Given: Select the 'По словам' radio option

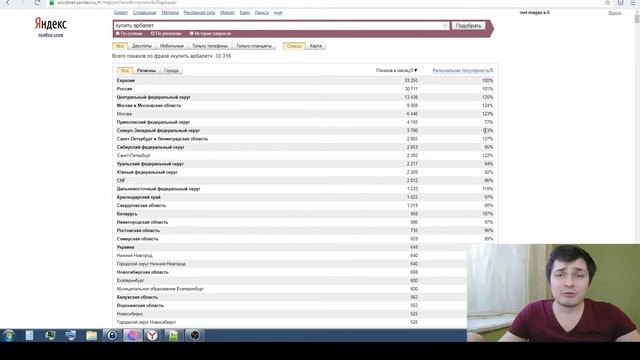Looking at the screenshot, I should 129,33.
